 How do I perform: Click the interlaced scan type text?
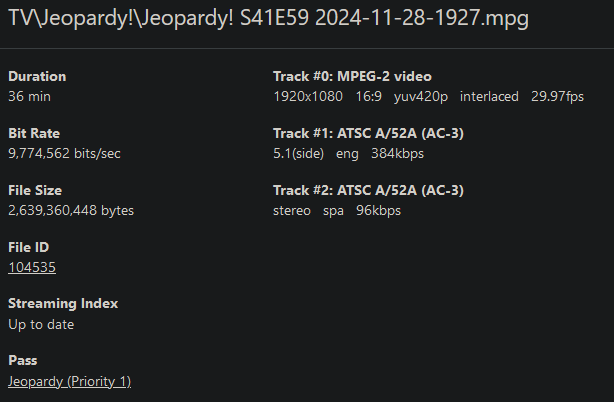(489, 96)
